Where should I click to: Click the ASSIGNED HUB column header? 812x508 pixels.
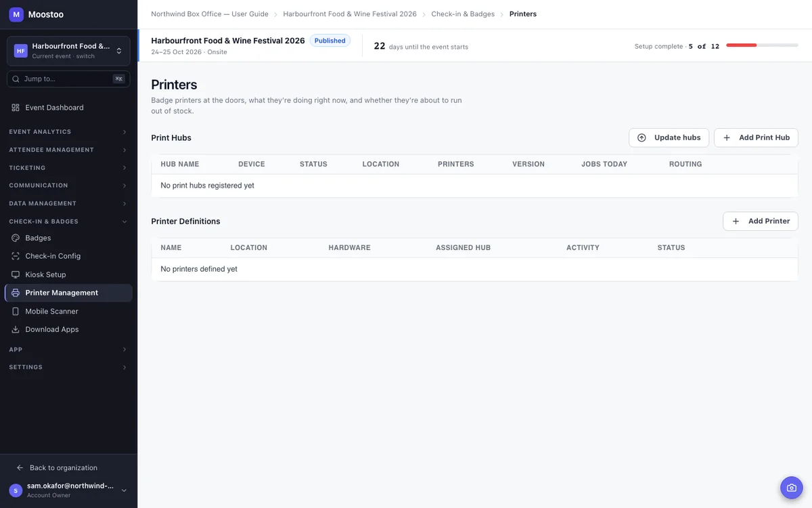point(464,248)
